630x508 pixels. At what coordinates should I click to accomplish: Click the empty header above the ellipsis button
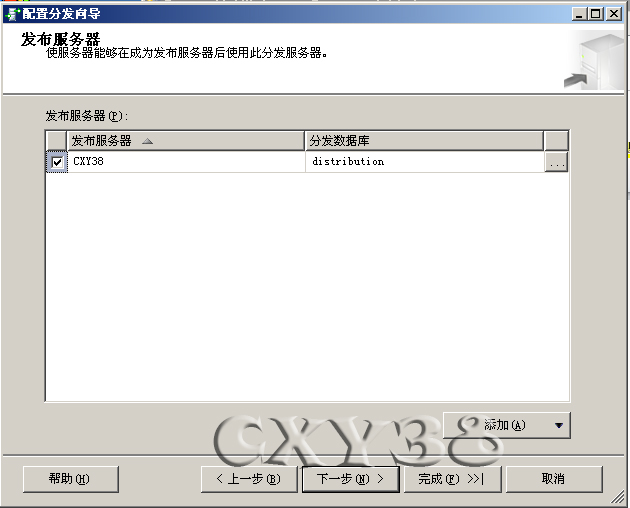(557, 140)
